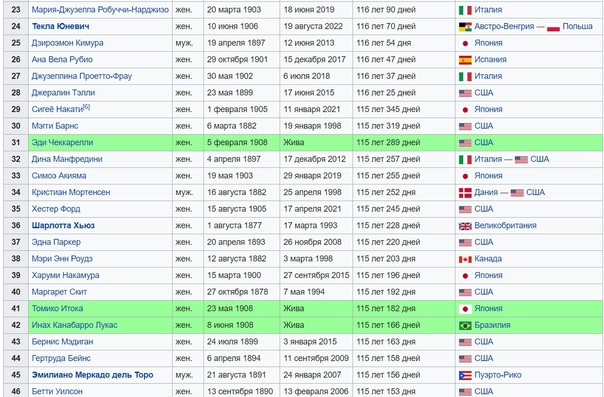Click US flag in Кристиан Мортенсен row
The width and height of the screenshot is (604, 397).
tap(517, 193)
